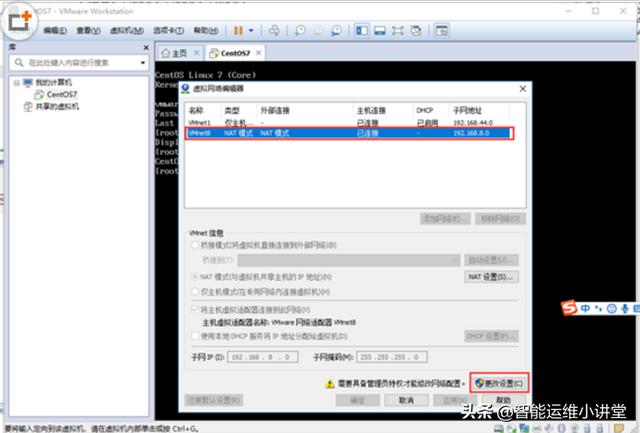Select 我的计算机 in library tree

coord(53,82)
